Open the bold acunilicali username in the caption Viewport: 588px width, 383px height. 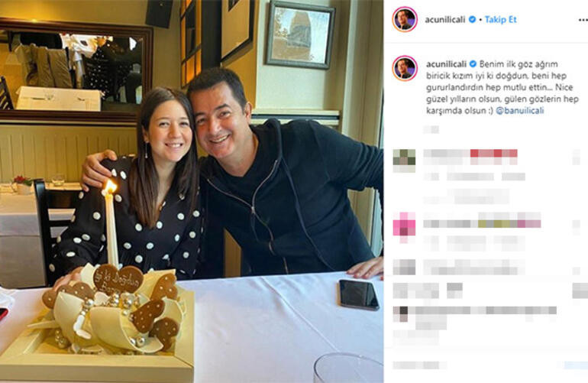[x=446, y=64]
